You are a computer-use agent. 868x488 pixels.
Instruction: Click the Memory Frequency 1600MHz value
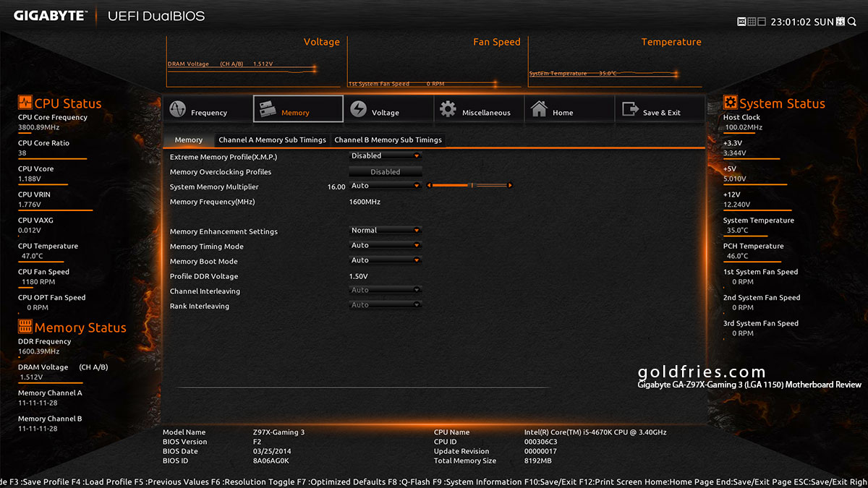tap(365, 202)
